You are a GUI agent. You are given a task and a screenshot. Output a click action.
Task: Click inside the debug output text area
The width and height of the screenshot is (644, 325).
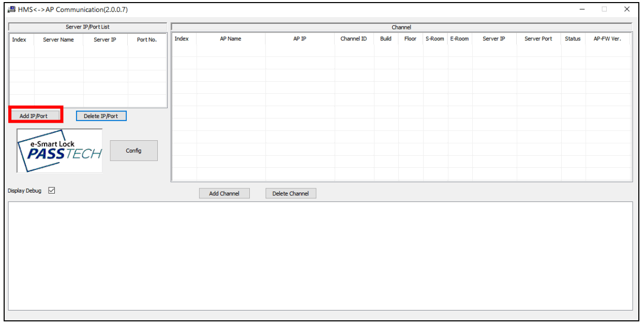coord(320,256)
